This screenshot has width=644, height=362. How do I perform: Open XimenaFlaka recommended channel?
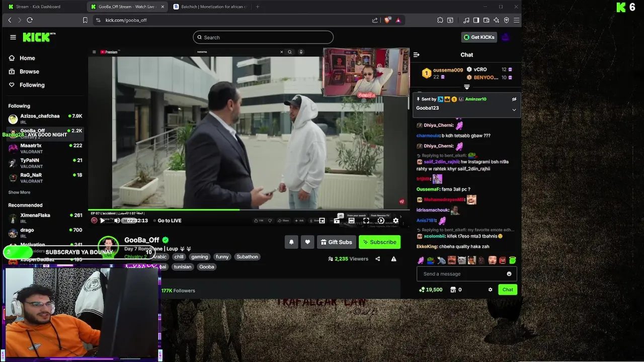45,218
